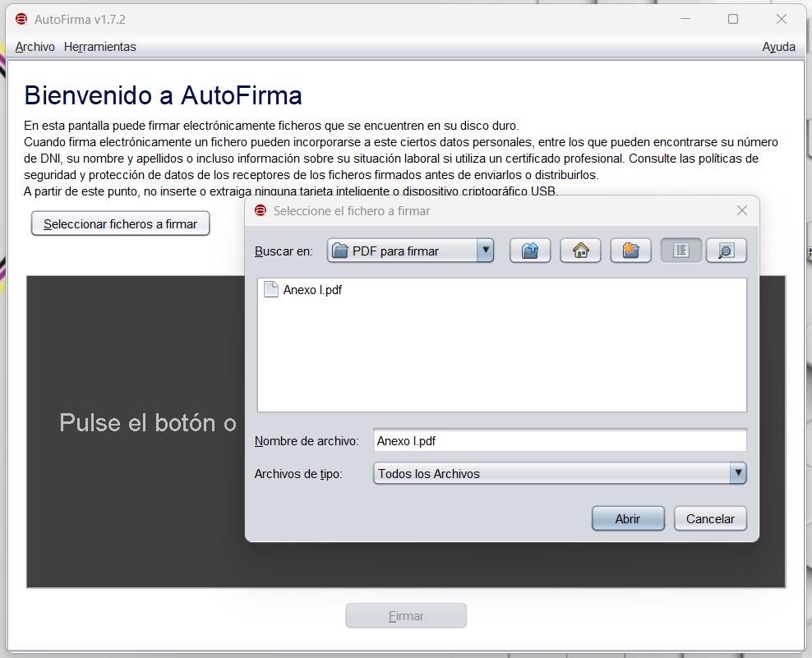Maximize the AutoFirma window
The image size is (812, 658).
[733, 19]
